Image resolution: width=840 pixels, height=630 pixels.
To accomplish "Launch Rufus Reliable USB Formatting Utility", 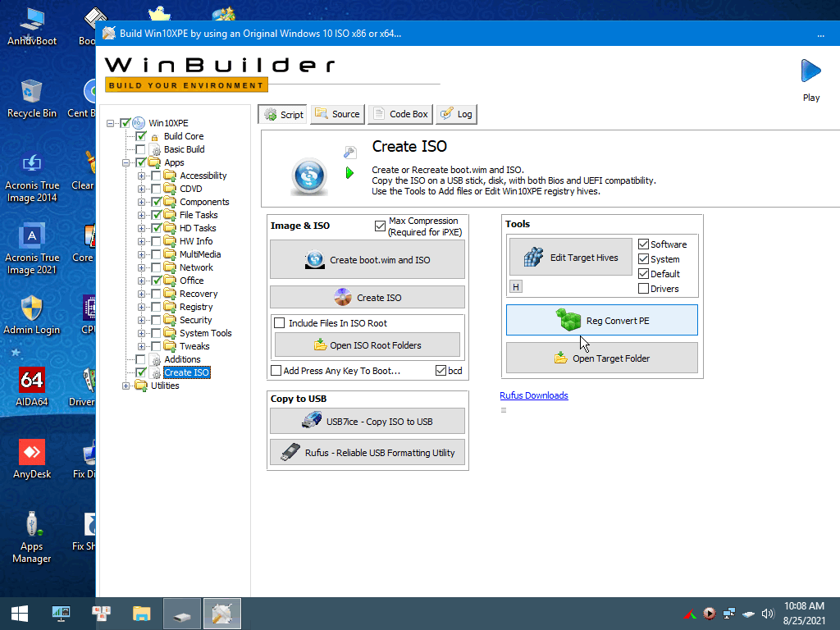I will click(x=367, y=453).
